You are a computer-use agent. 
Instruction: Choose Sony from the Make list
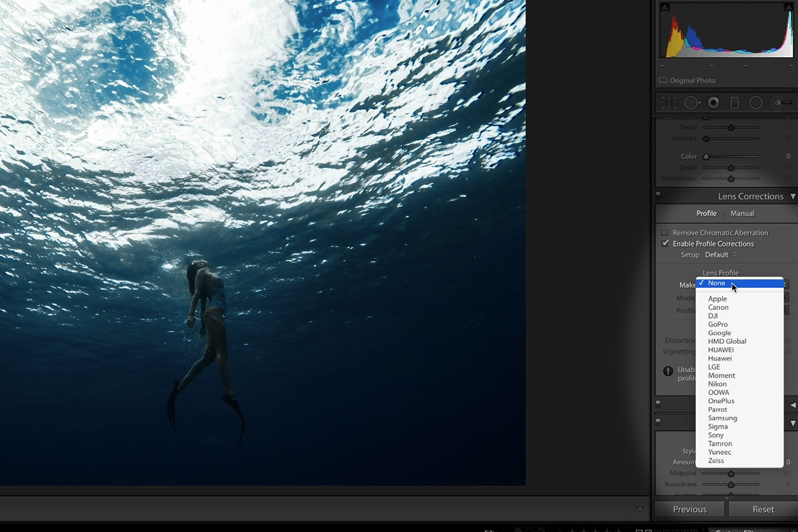(716, 435)
